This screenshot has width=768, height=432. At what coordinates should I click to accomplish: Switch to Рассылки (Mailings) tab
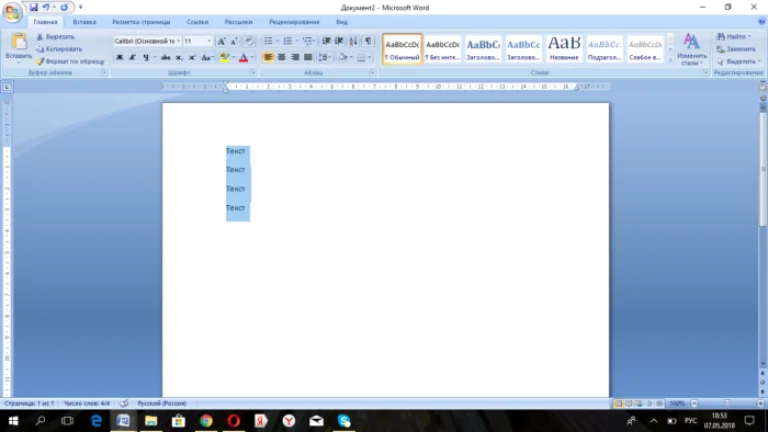(x=239, y=22)
